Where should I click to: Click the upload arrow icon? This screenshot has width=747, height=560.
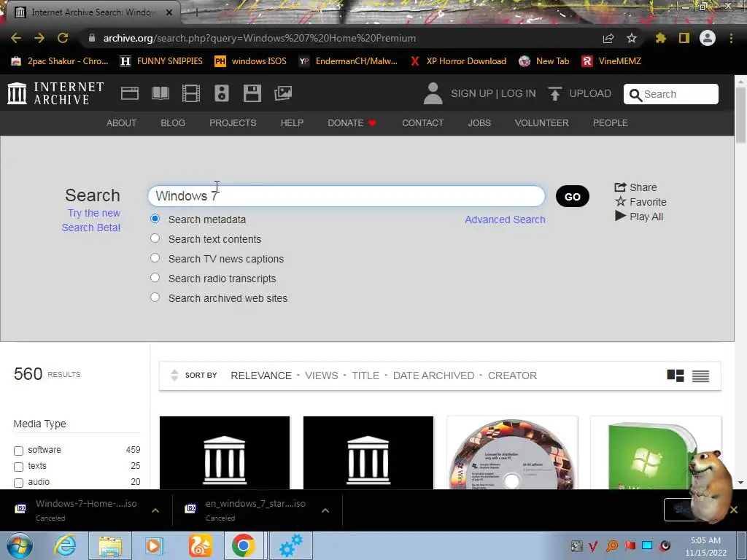554,93
